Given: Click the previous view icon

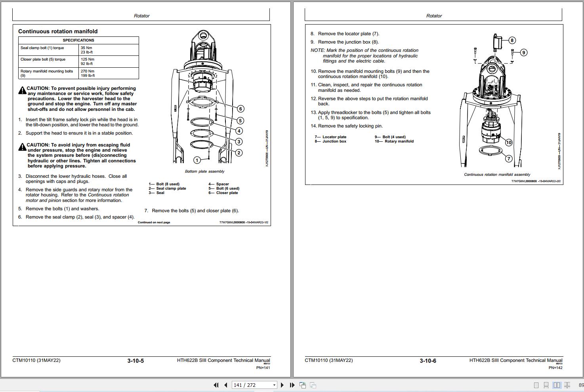Looking at the screenshot, I should pos(303,385).
